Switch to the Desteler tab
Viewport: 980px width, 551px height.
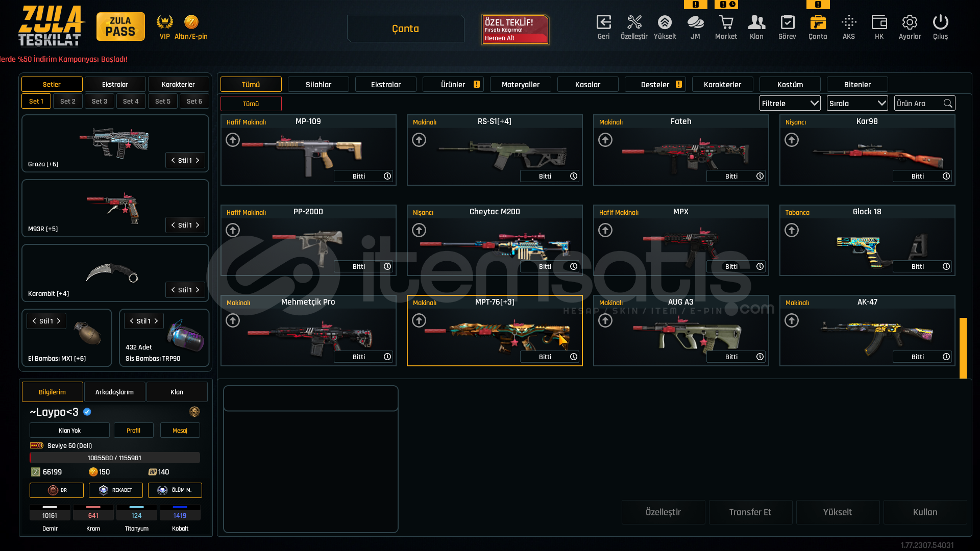[x=655, y=85]
